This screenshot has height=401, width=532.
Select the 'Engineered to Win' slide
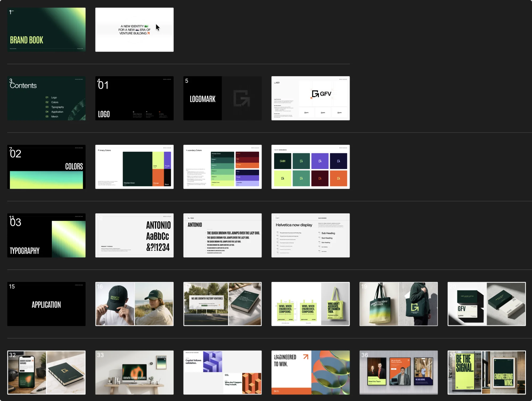tap(310, 373)
